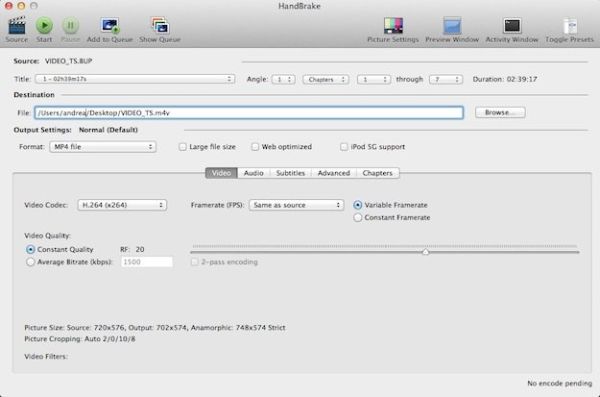Click the RF: 20 value text

coord(132,250)
